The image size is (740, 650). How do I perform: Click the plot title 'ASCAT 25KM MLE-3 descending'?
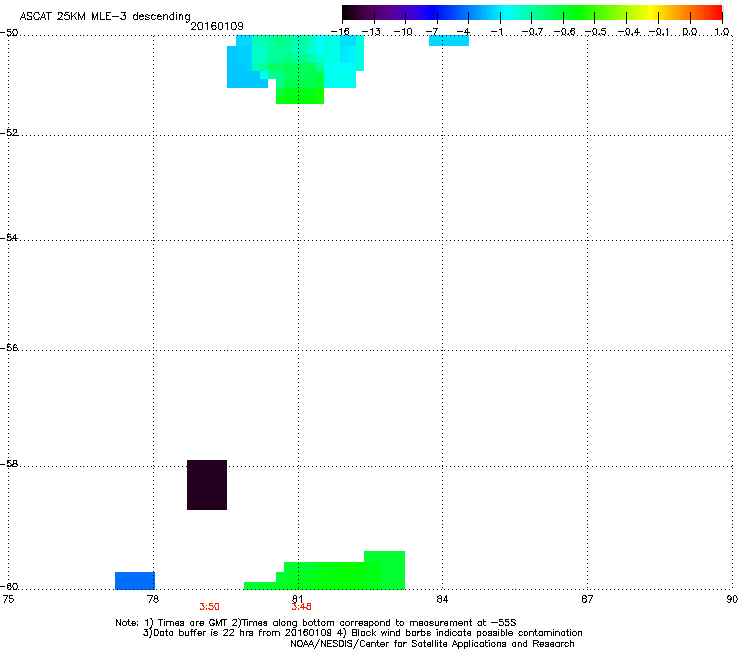(x=105, y=16)
